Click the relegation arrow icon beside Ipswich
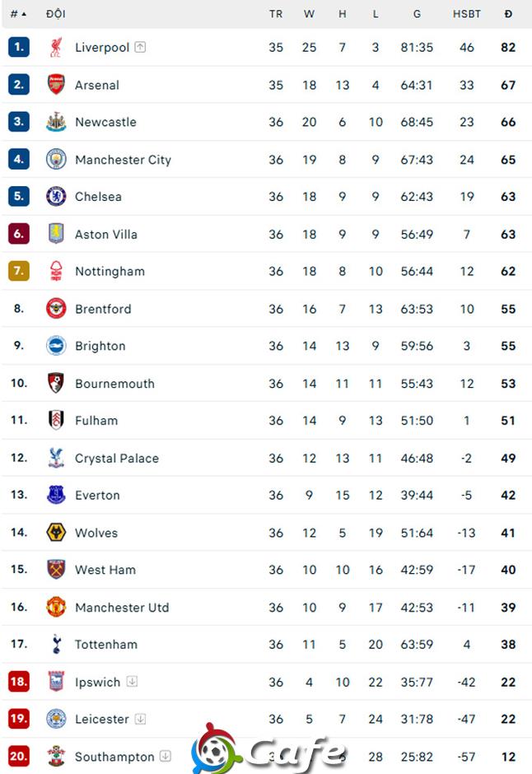Screen dimensions: 532x774 132,682
